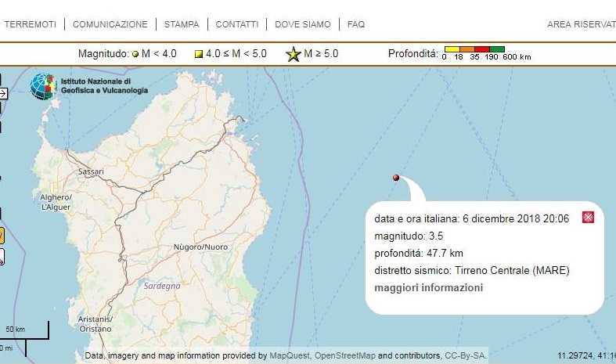The height and width of the screenshot is (364, 616).
Task: Click the yellow square 4.0–5.0 magnitude icon
Action: (x=199, y=54)
